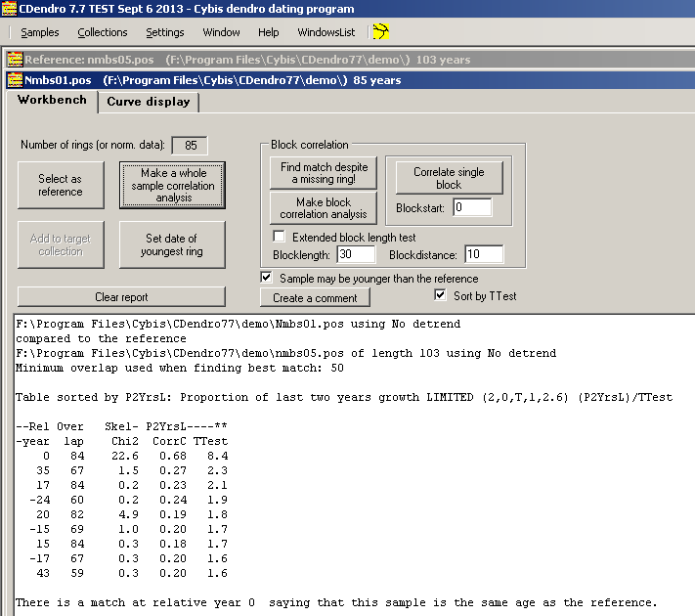695x616 pixels.
Task: Activate the Reference nmbs05.pos window title bar
Action: (350, 60)
